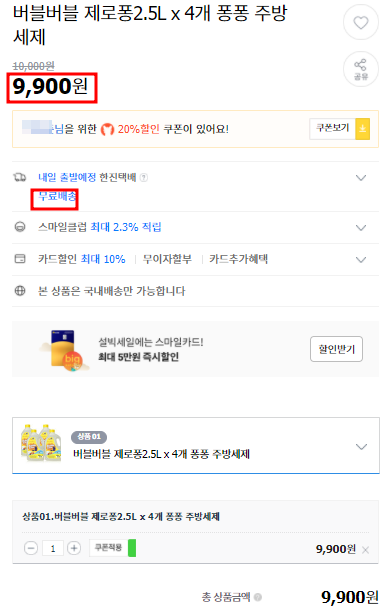Open the 상품 01 option dropdown

196,445
